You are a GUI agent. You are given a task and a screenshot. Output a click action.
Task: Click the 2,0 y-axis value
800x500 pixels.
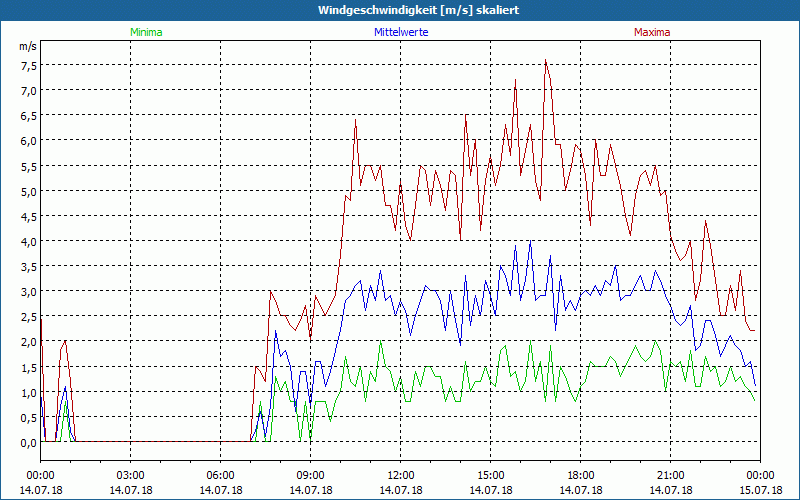(x=29, y=342)
